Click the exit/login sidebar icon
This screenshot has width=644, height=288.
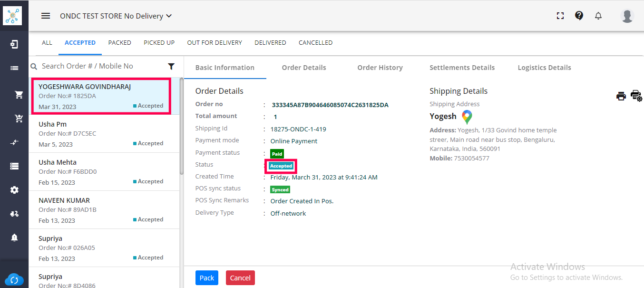14,44
